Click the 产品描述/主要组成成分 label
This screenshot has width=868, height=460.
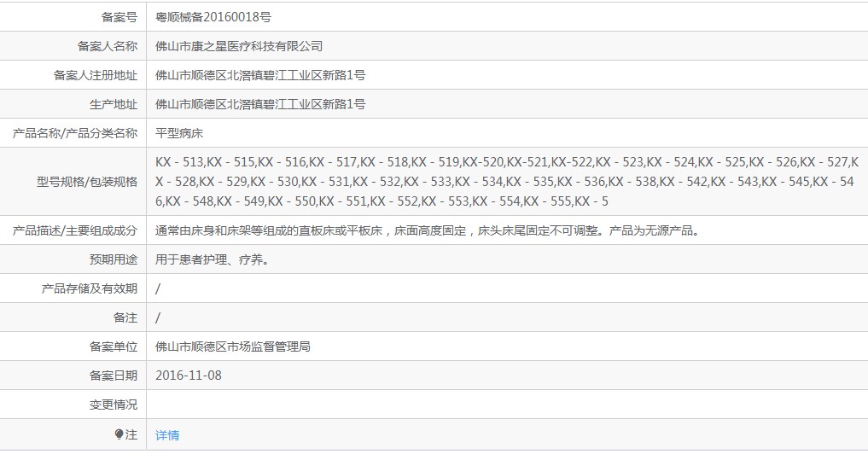click(75, 230)
